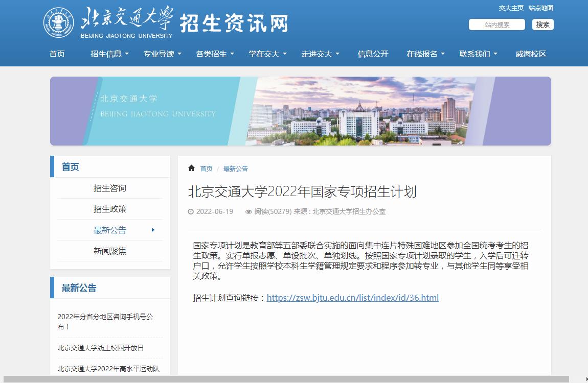This screenshot has width=588, height=383.
Task: Click 首页 breadcrumb link
Action: tap(206, 169)
